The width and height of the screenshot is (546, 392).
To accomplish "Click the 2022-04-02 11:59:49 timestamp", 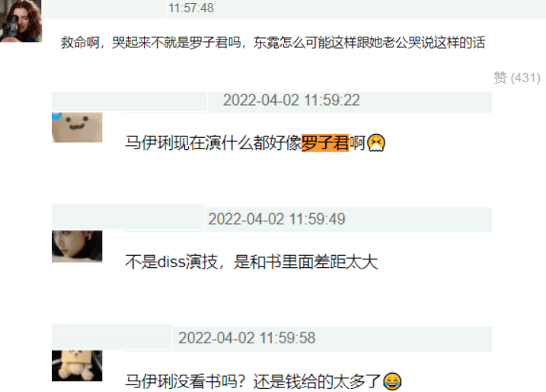I will (277, 219).
